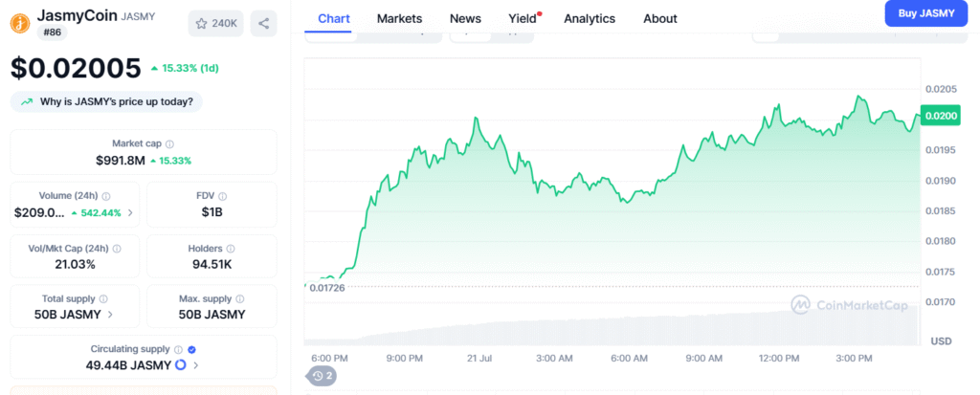Click the Holders info icon
The height and width of the screenshot is (395, 980).
[x=231, y=249]
